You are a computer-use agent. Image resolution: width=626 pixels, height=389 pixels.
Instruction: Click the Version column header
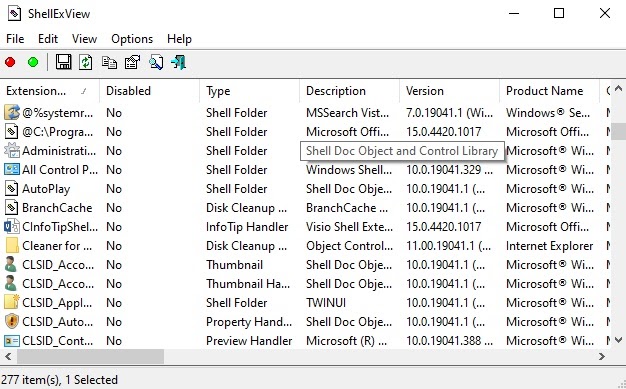[450, 91]
